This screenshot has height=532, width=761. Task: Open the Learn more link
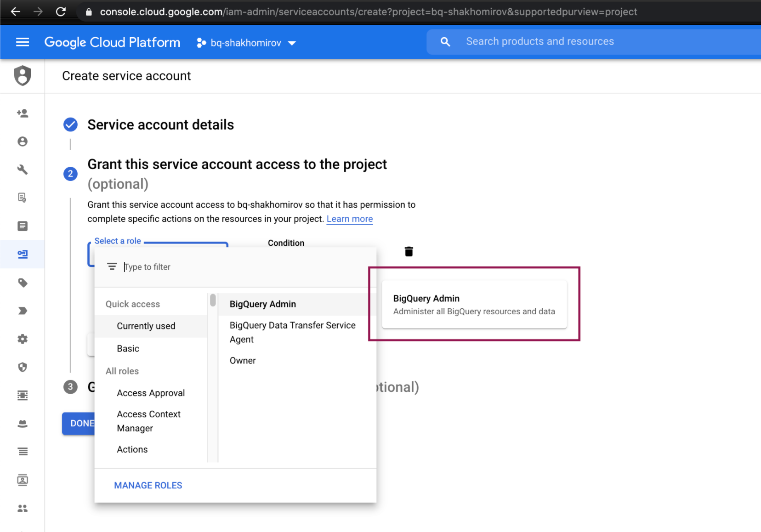coord(349,219)
